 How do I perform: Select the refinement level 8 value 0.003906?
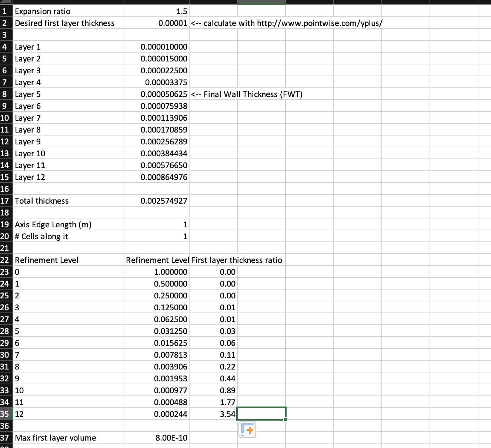[157, 367]
